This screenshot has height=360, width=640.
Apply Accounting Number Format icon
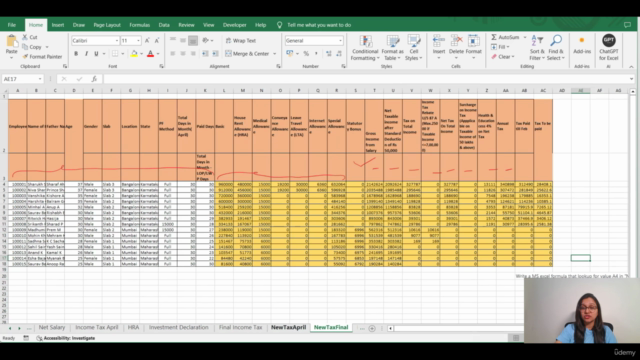[289, 53]
